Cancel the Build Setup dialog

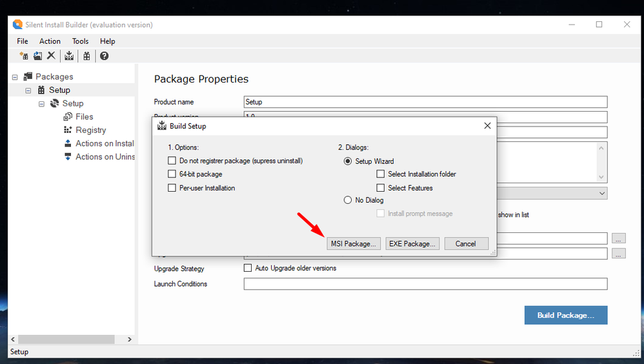[466, 243]
